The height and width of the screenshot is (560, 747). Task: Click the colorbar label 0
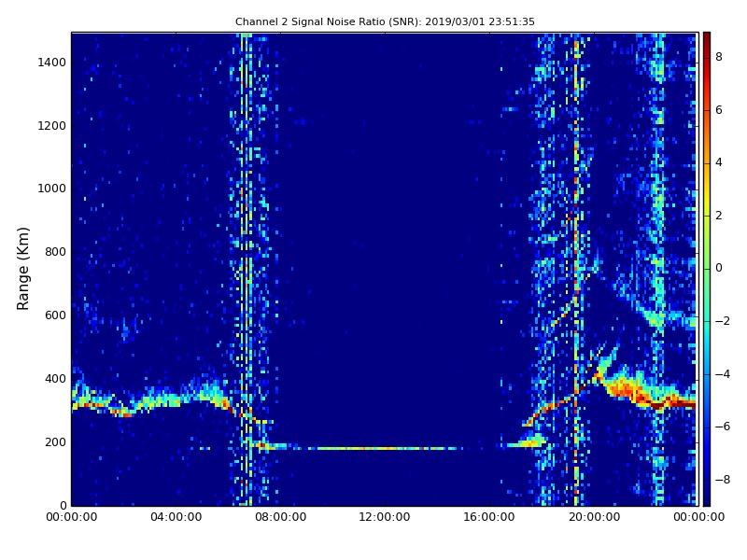(x=719, y=268)
